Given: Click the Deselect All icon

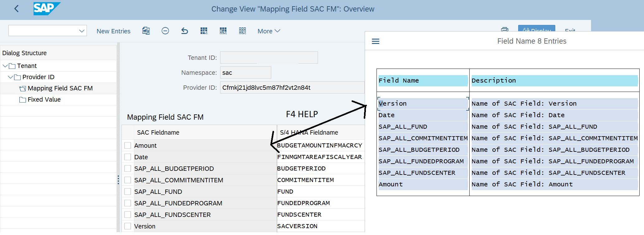Looking at the screenshot, I should (243, 31).
